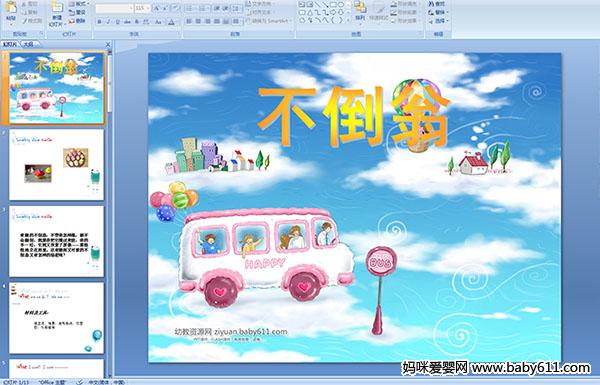The height and width of the screenshot is (385, 600).
Task: Open the Layout (版式) dropdown
Action: click(79, 4)
